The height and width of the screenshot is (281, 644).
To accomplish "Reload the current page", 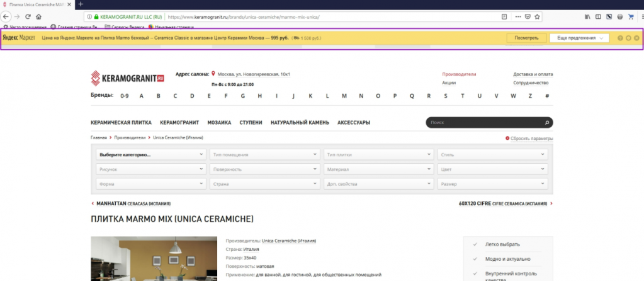I will point(28,17).
